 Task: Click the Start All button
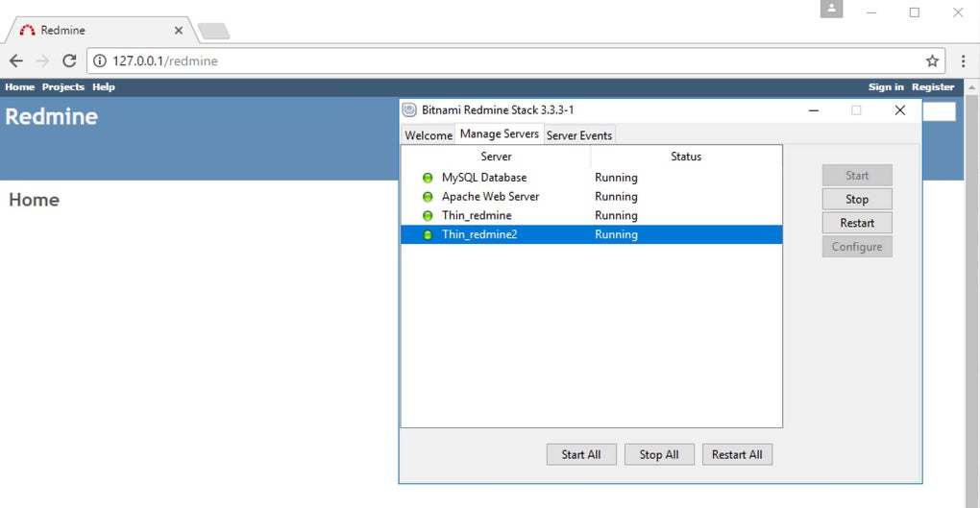tap(581, 455)
